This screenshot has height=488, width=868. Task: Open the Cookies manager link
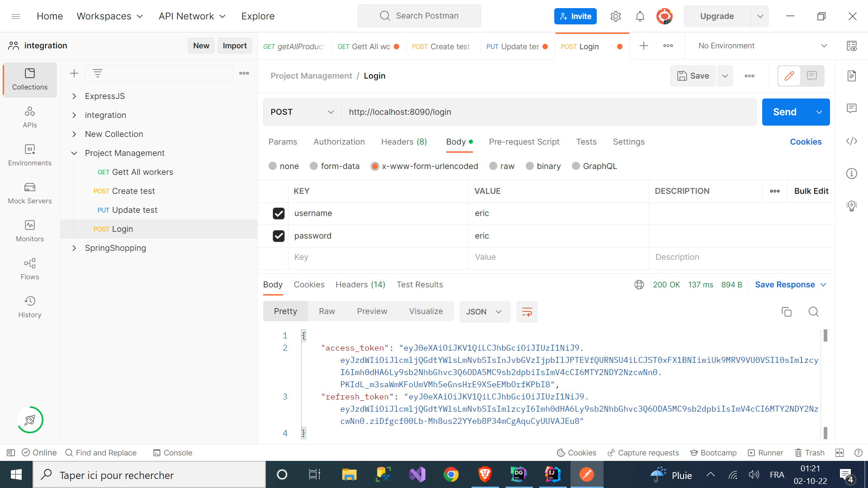(806, 141)
